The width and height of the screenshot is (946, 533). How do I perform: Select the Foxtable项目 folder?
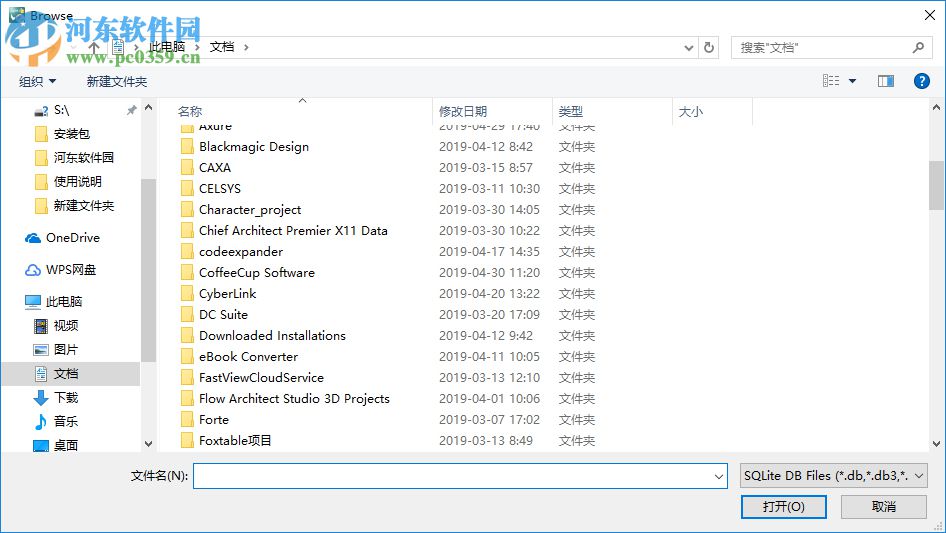[235, 441]
